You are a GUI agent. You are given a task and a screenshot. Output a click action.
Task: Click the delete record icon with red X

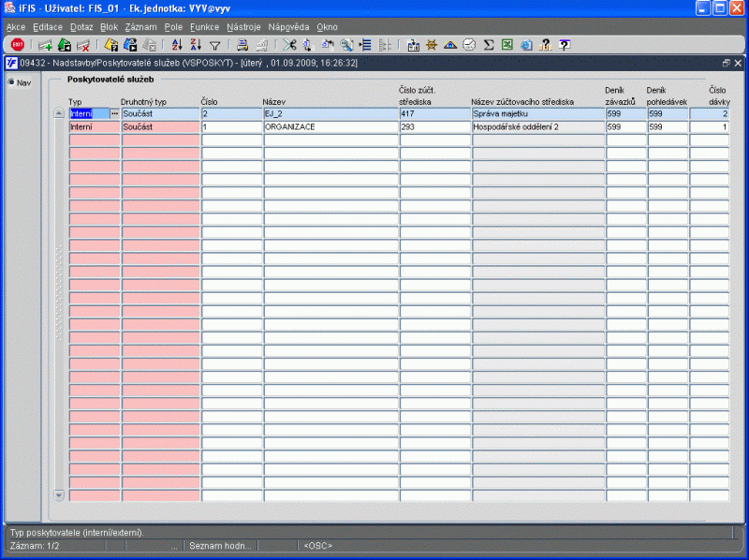[x=83, y=45]
